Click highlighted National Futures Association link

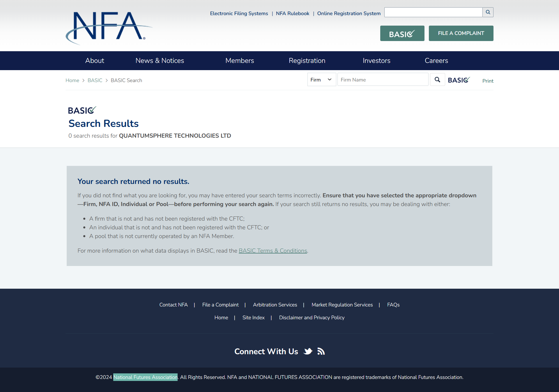[145, 377]
